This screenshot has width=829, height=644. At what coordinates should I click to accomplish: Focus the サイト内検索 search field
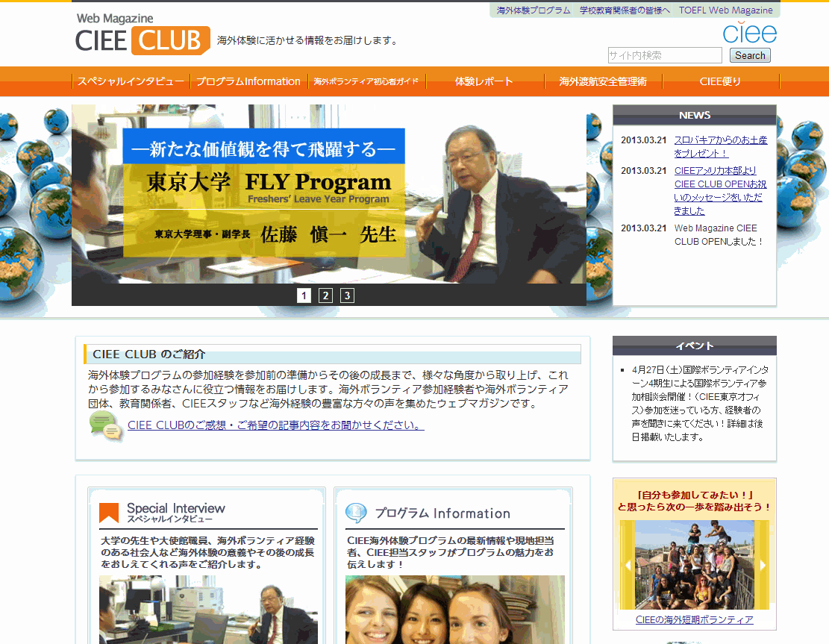(x=665, y=55)
